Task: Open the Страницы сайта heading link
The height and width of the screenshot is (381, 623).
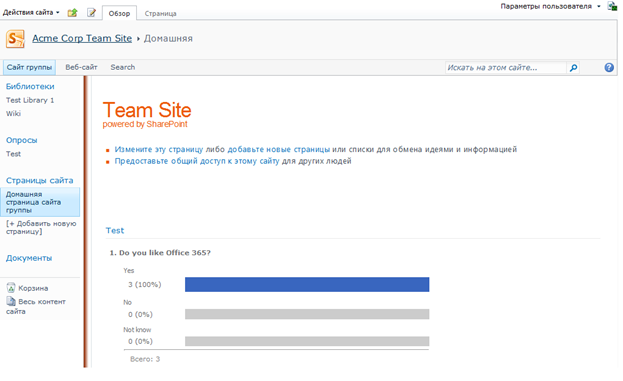Action: pyautogui.click(x=39, y=180)
